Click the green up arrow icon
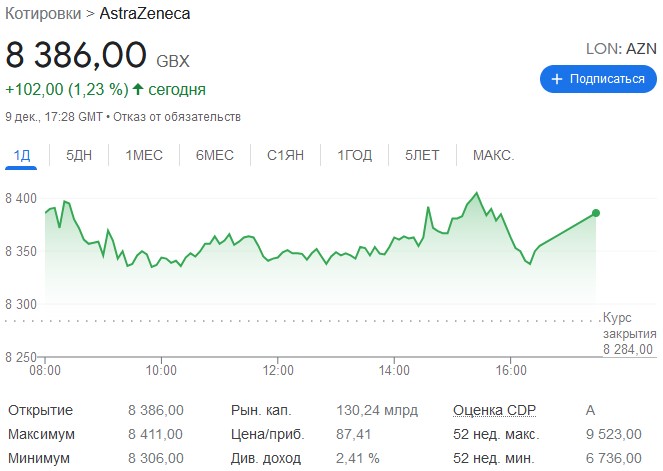The width and height of the screenshot is (663, 471). click(x=138, y=89)
